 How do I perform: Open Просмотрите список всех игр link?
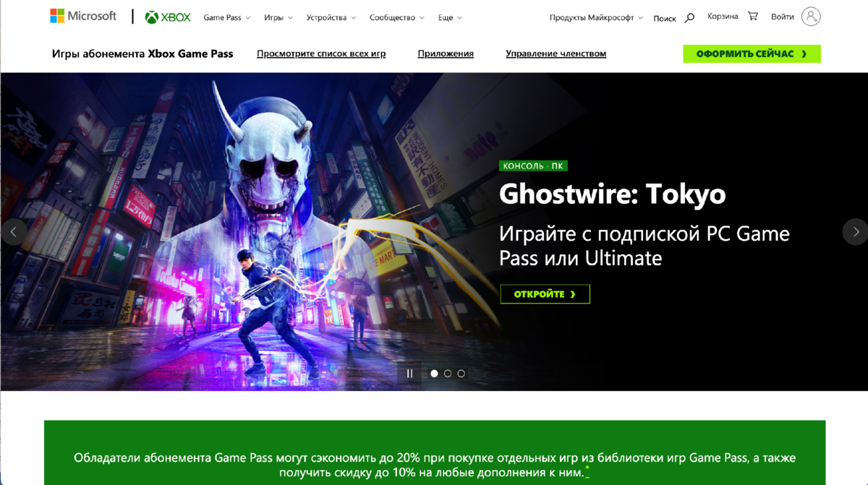click(x=321, y=53)
